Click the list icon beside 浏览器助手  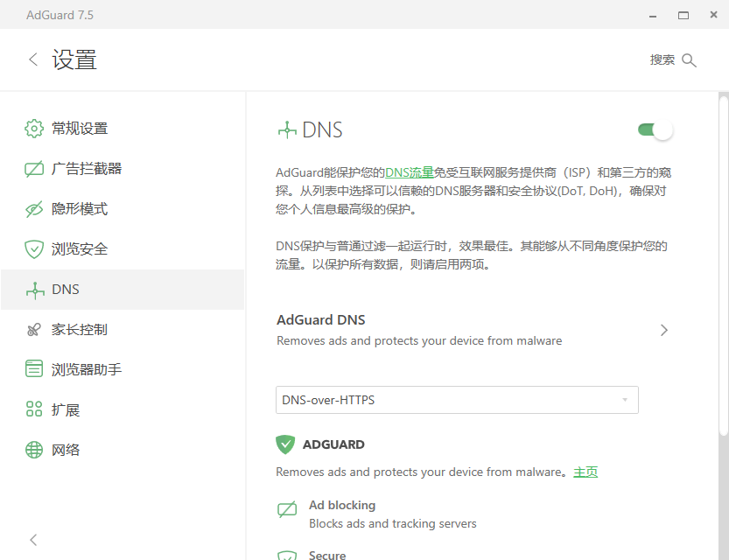(34, 368)
